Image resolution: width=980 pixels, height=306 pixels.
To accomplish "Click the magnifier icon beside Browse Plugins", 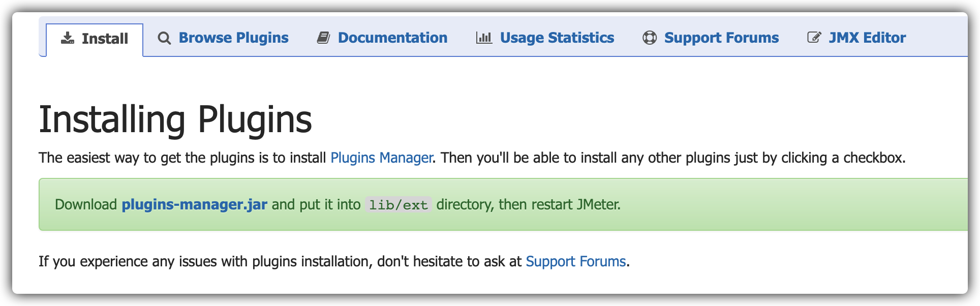I will [164, 38].
